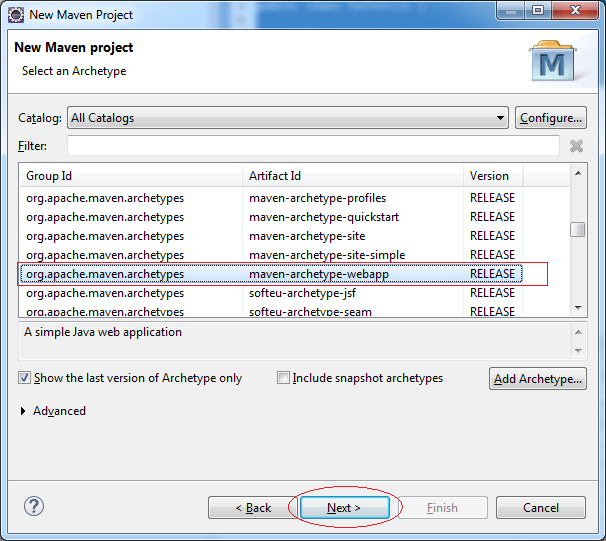Clear the filter with the X icon
This screenshot has width=606, height=541.
coord(576,146)
